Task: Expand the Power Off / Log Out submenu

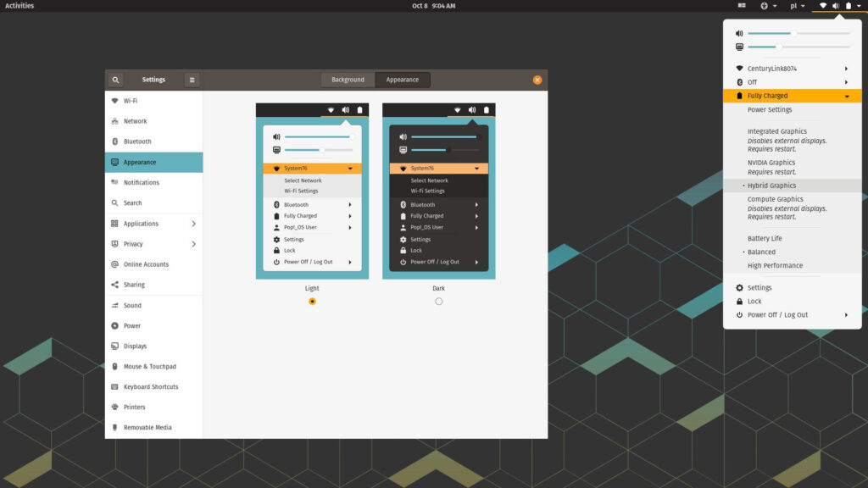Action: 793,315
